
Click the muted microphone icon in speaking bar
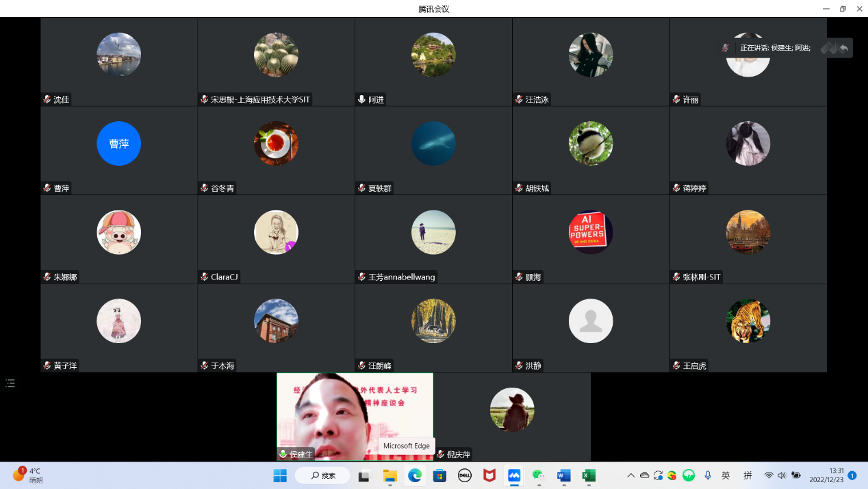[x=725, y=48]
